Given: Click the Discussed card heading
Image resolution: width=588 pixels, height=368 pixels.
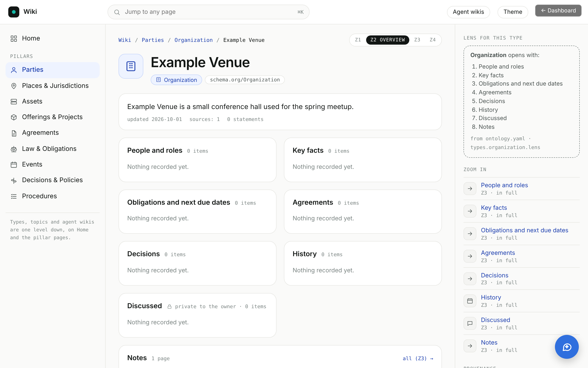Looking at the screenshot, I should click(x=144, y=306).
